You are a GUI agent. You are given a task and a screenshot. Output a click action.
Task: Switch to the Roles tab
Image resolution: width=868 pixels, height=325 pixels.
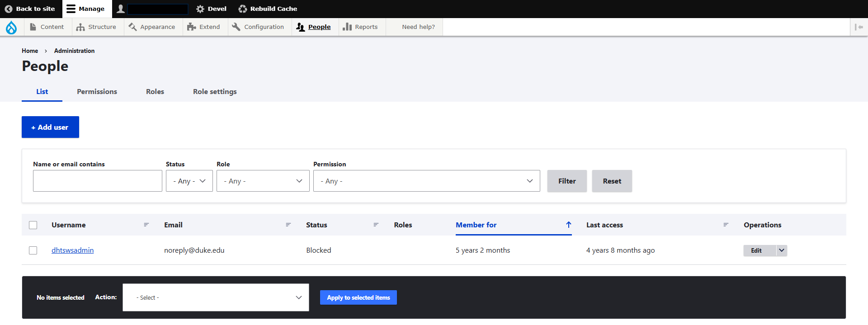click(x=155, y=91)
